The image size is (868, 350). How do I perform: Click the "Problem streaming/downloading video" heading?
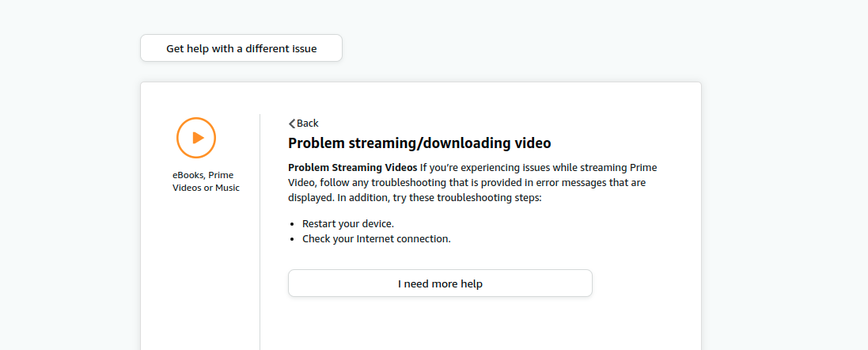[419, 143]
